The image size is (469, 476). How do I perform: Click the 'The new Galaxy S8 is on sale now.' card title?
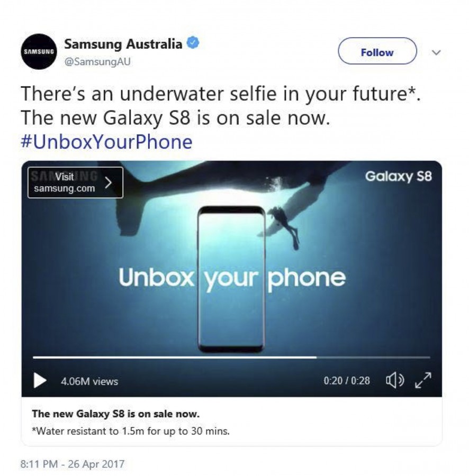pos(116,414)
